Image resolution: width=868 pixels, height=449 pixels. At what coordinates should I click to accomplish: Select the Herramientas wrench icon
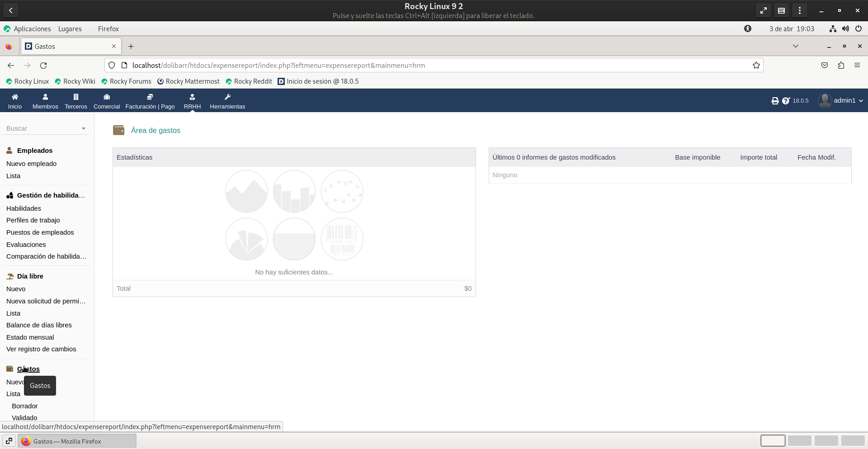pos(227,97)
